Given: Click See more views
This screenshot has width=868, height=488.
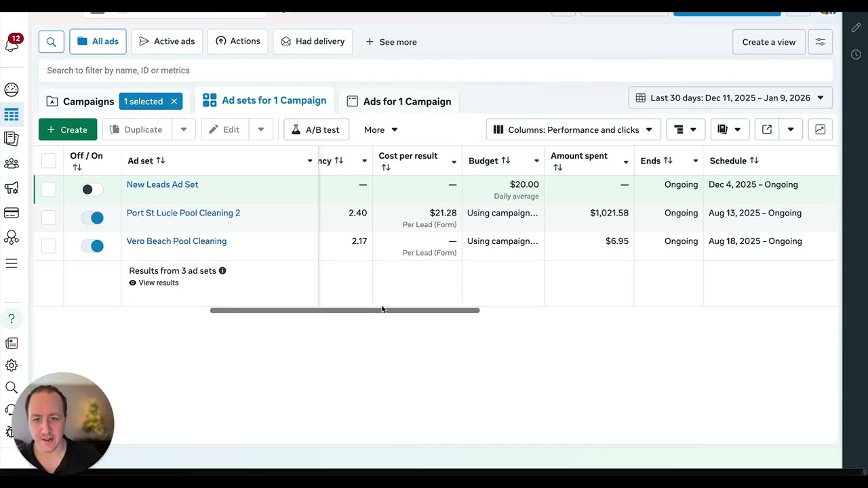Looking at the screenshot, I should [391, 42].
